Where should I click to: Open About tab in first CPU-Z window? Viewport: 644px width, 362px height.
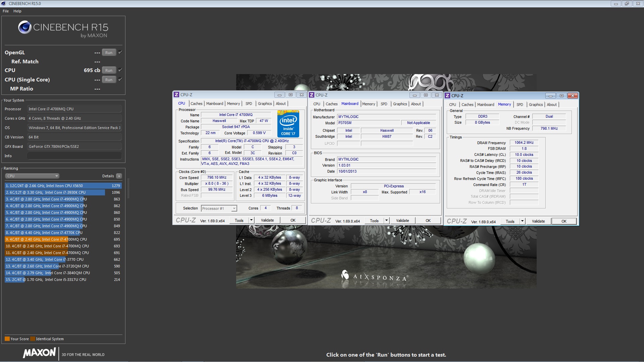pos(281,104)
